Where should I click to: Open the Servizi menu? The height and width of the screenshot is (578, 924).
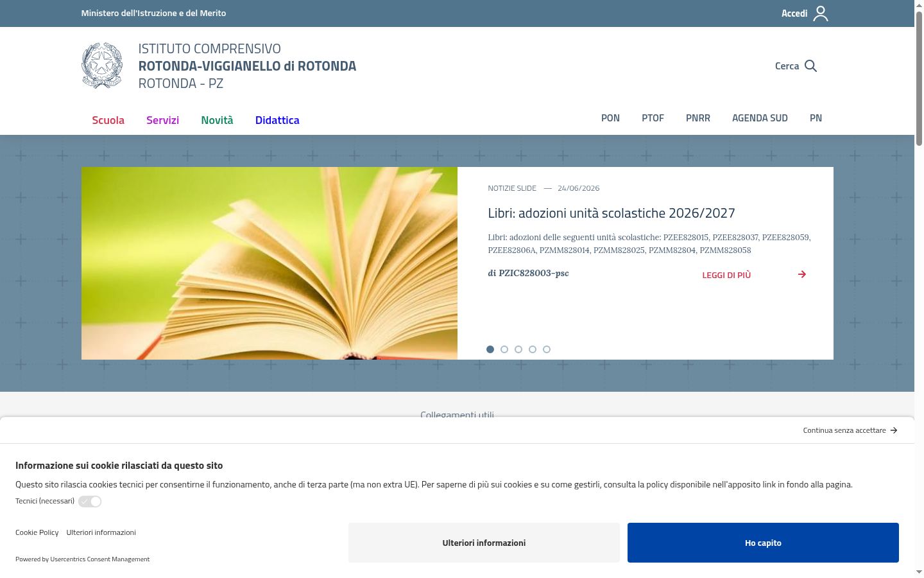tap(162, 120)
